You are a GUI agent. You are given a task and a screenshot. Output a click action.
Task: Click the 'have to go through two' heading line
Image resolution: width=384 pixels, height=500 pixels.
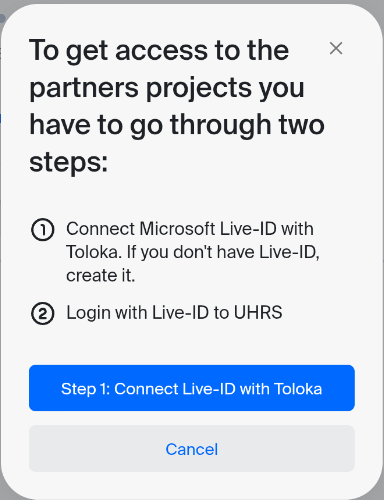[177, 125]
